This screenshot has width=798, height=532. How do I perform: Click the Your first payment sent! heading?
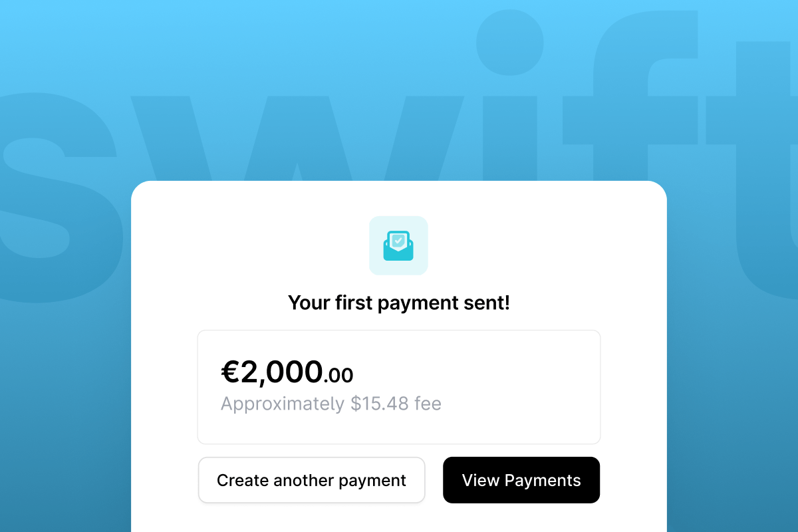pyautogui.click(x=398, y=303)
